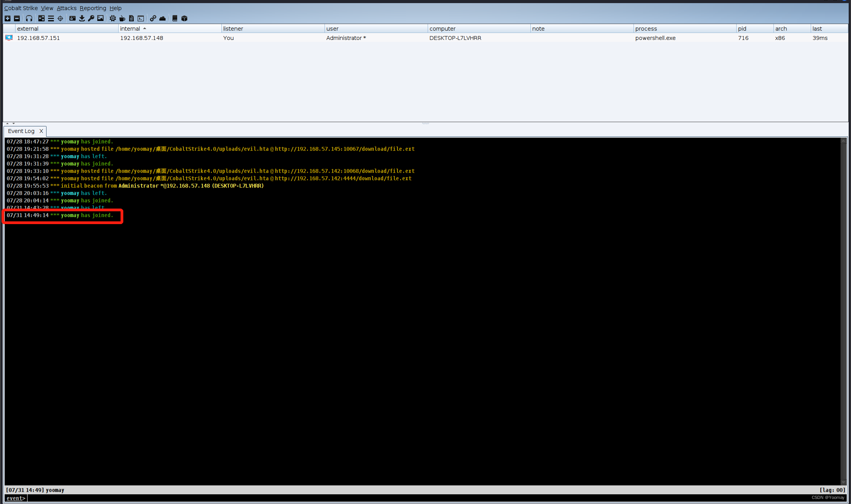Sort sessions by the internal column header

pos(170,29)
